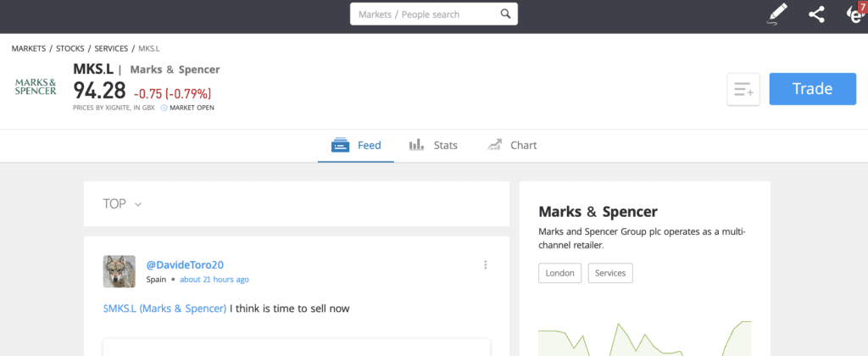
Task: Click the blue Trade button
Action: 813,89
